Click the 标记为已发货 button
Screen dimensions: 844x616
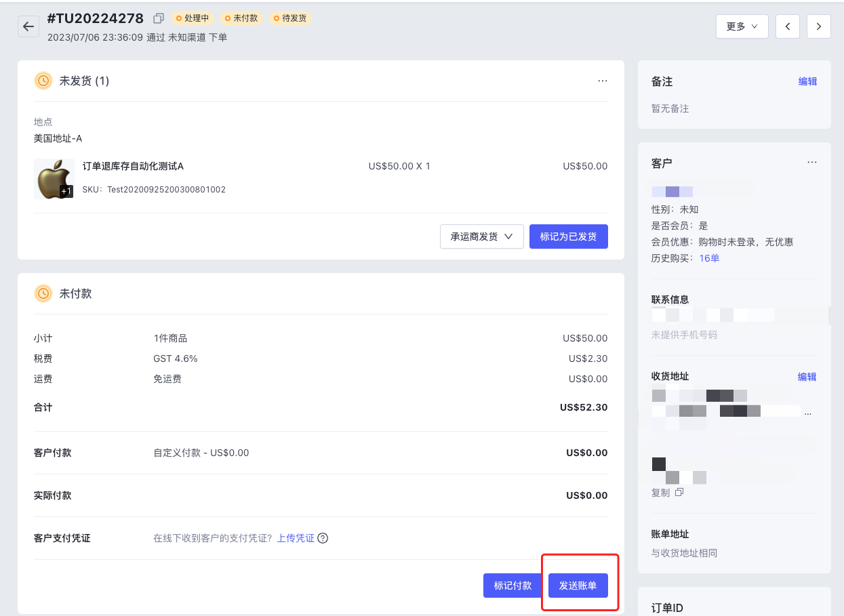(x=568, y=237)
